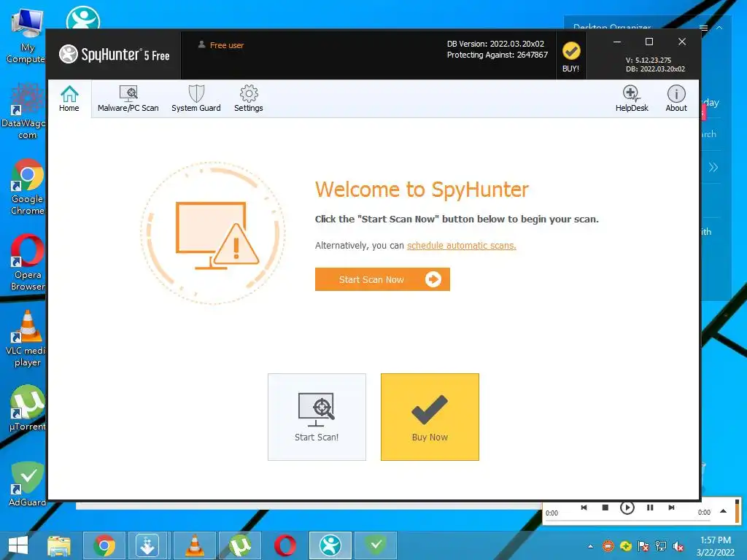Switch to AdGuard in the taskbar
The height and width of the screenshot is (560, 747).
coord(376,545)
